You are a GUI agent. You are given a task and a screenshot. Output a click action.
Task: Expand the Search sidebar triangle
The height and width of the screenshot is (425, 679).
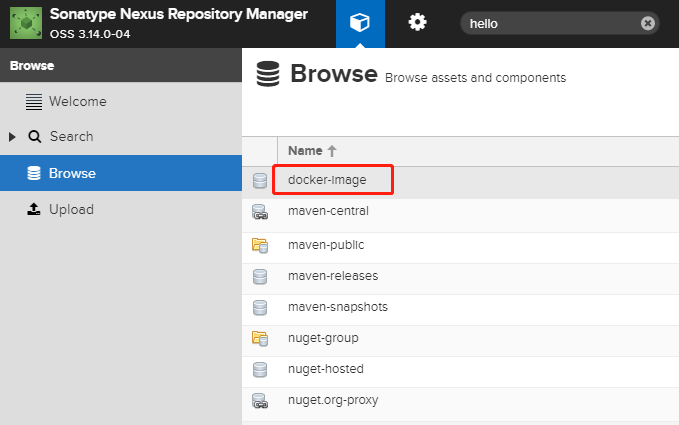pyautogui.click(x=12, y=137)
